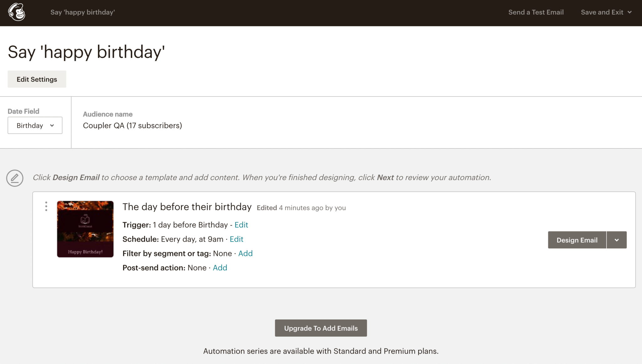Click the audience name 'Coupler QA'
The height and width of the screenshot is (364, 642).
pos(132,125)
